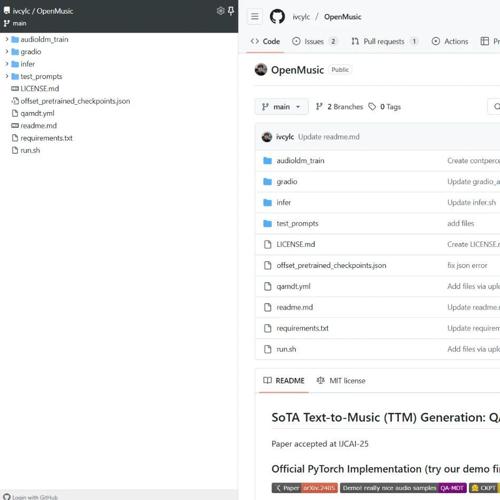500x500 pixels.
Task: Switch to the Pull requests tab
Action: click(x=383, y=41)
